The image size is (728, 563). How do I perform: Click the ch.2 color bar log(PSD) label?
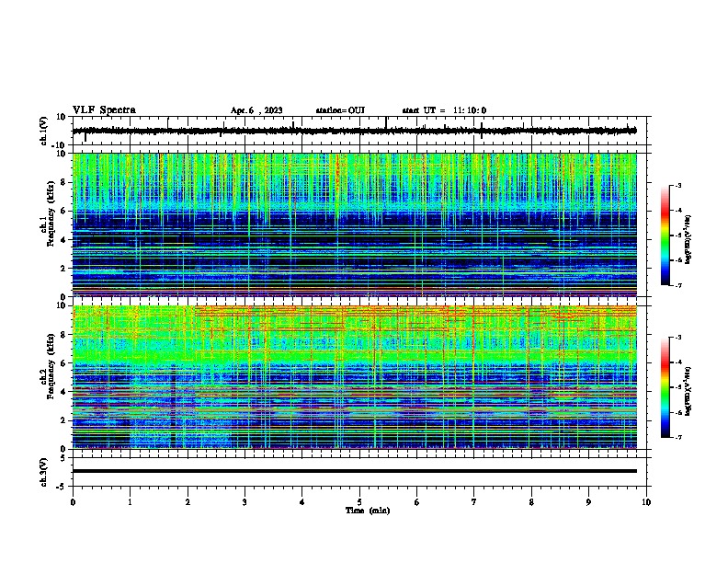(x=688, y=391)
